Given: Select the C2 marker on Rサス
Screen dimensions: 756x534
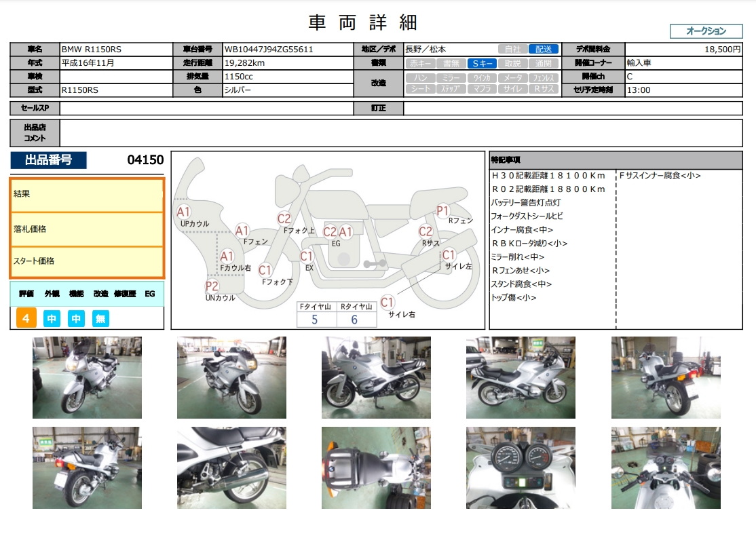Looking at the screenshot, I should click(426, 231).
